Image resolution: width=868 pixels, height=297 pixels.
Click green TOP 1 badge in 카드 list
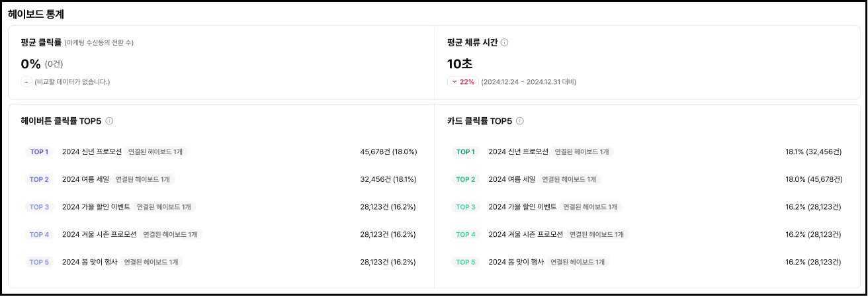(x=466, y=151)
